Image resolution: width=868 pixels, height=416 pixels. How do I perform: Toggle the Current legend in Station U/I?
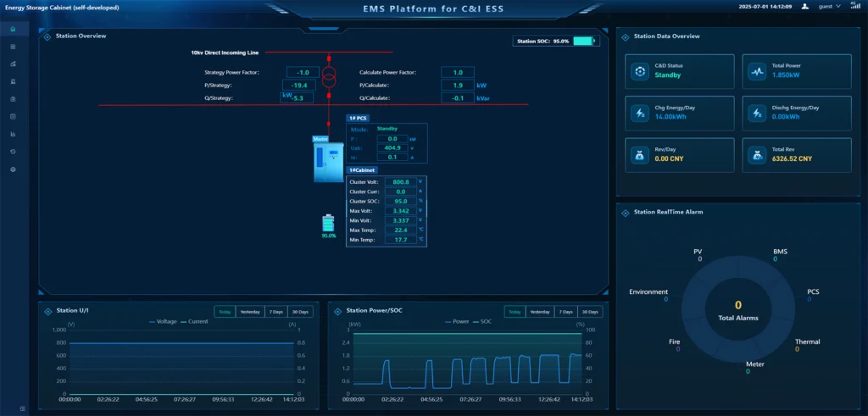point(194,322)
